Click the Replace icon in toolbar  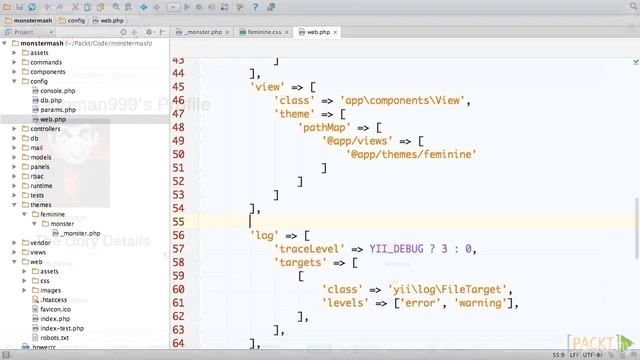pos(128,7)
